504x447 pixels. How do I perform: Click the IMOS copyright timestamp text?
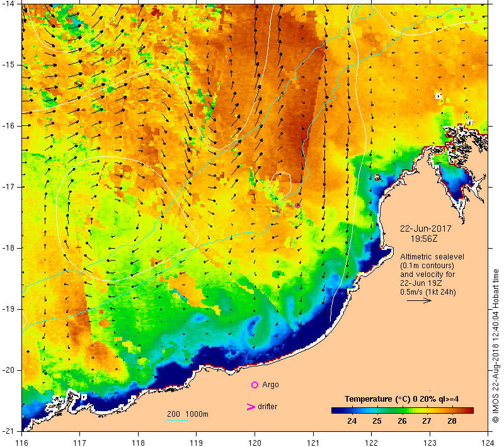pos(495,346)
